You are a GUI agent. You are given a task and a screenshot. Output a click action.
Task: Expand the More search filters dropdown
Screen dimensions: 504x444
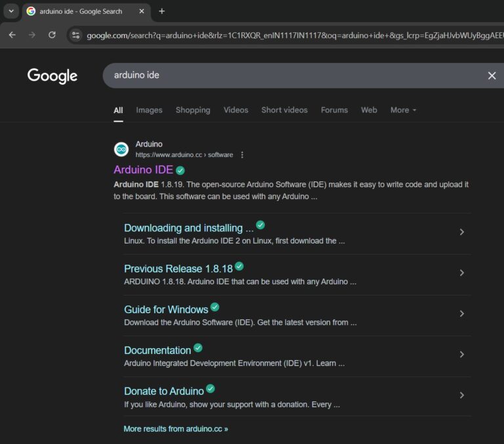click(403, 110)
